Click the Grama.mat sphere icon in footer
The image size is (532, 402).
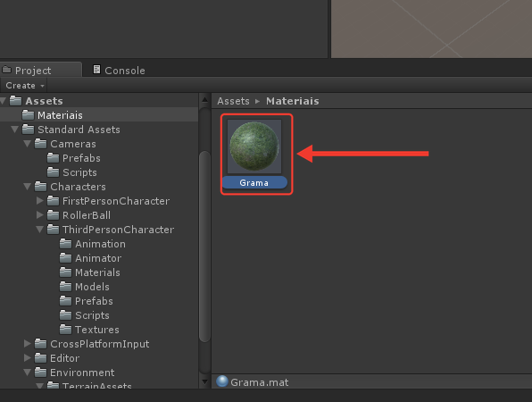(x=222, y=381)
